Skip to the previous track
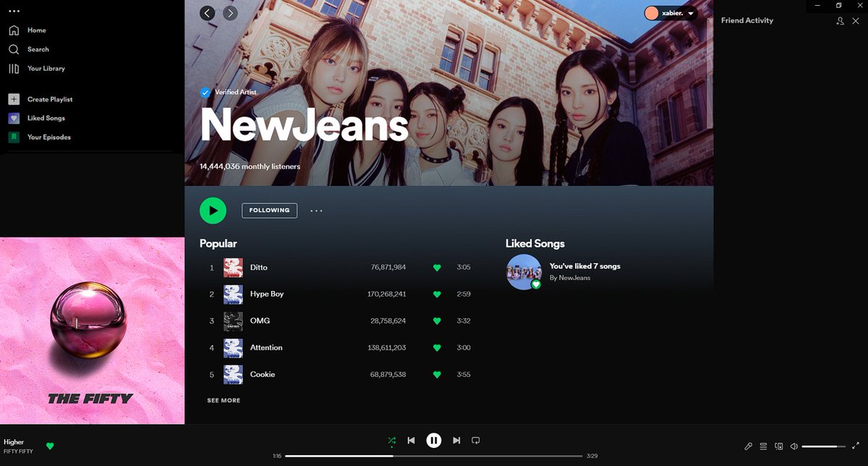 [x=411, y=440]
